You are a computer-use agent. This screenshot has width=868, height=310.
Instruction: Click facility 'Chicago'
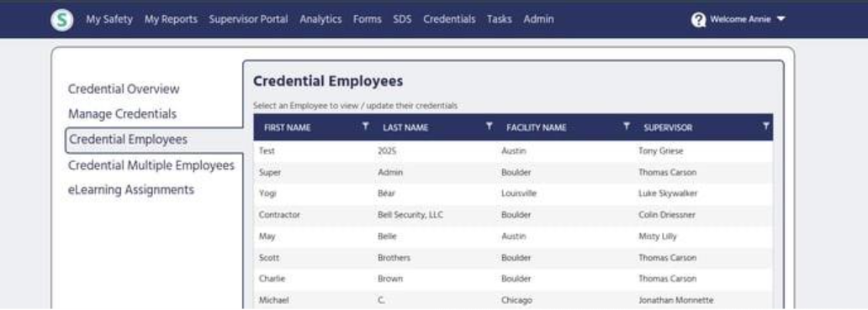[516, 301]
